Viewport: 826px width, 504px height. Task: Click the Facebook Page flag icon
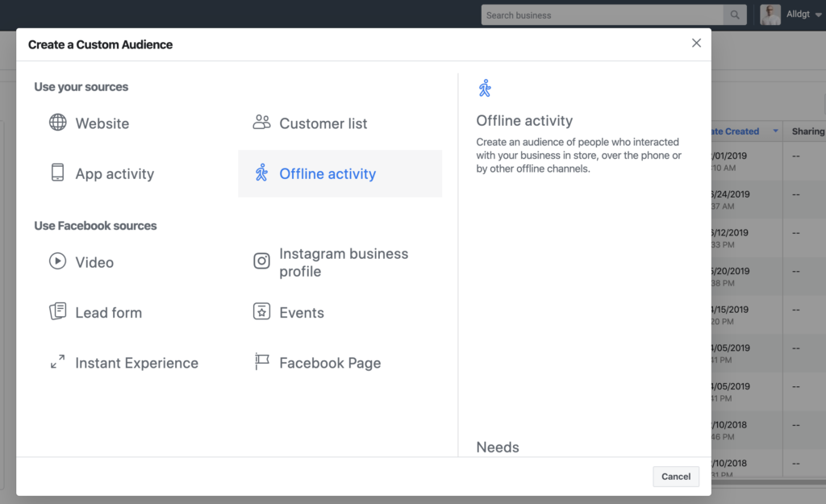click(x=262, y=361)
